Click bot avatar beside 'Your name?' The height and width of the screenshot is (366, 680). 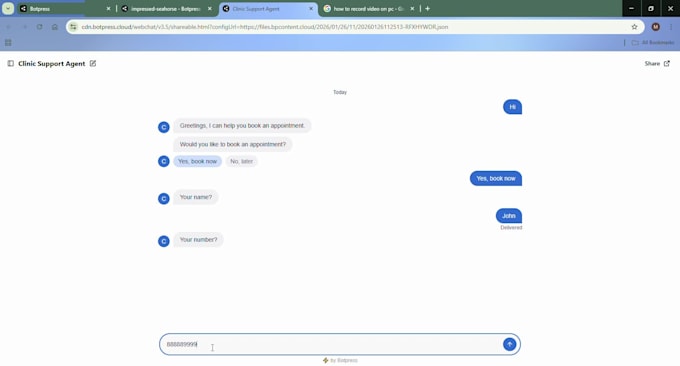pyautogui.click(x=163, y=199)
